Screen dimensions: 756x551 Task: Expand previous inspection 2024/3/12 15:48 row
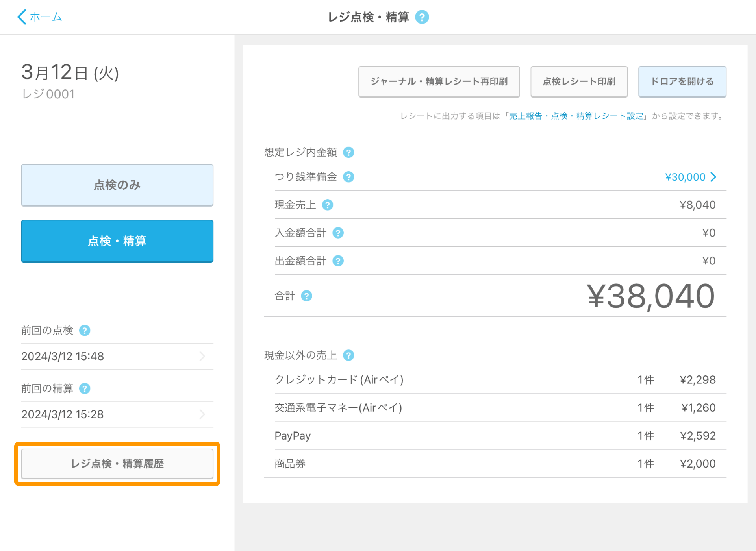(x=117, y=356)
